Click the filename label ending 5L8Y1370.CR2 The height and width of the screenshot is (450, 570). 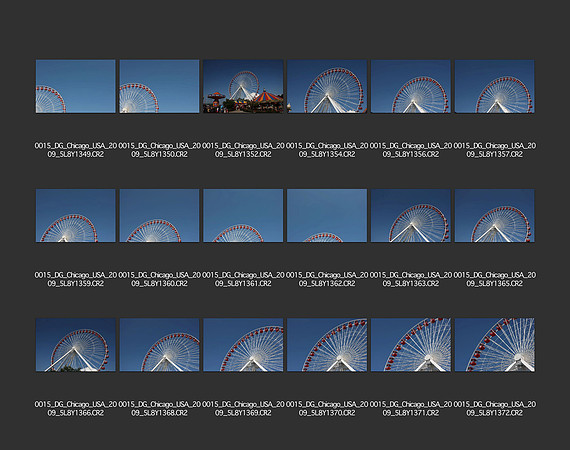pyautogui.click(x=327, y=409)
